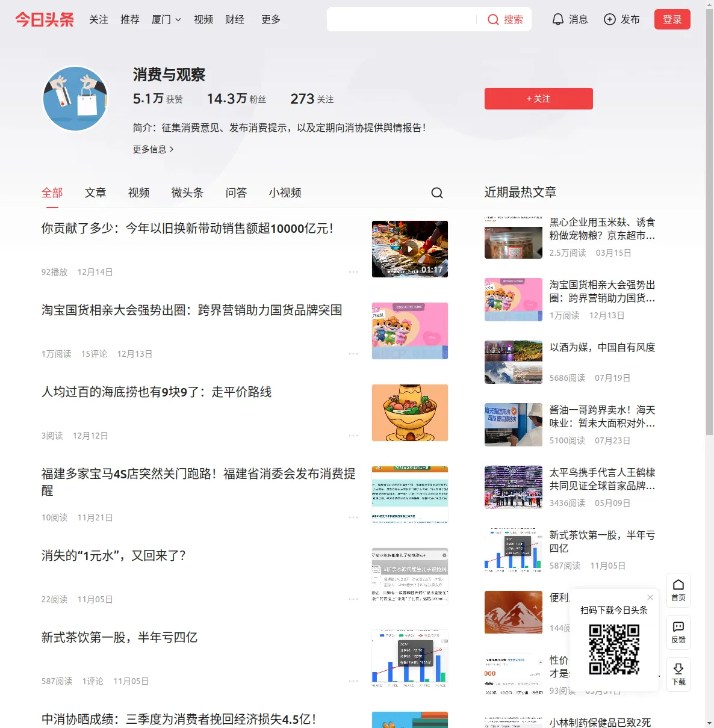Open sidebar thumbnail for 以酒为媒 article
Screen dimensions: 714x728
pyautogui.click(x=514, y=362)
